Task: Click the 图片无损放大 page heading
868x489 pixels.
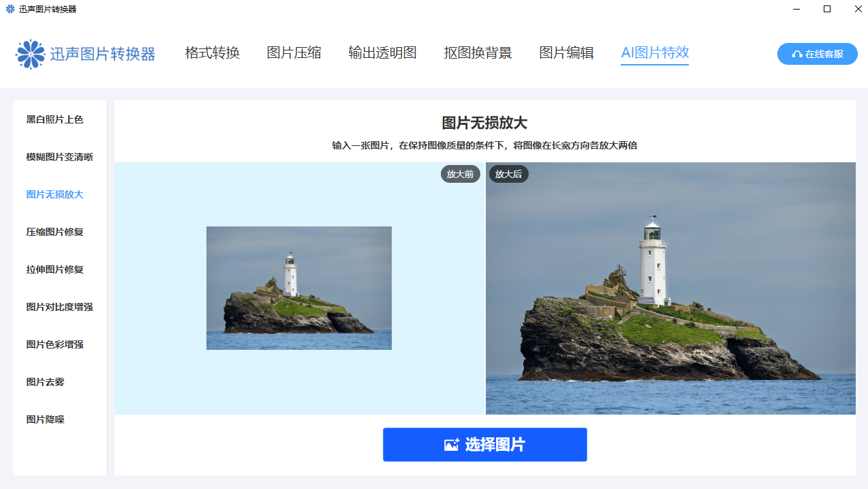Action: [x=485, y=123]
